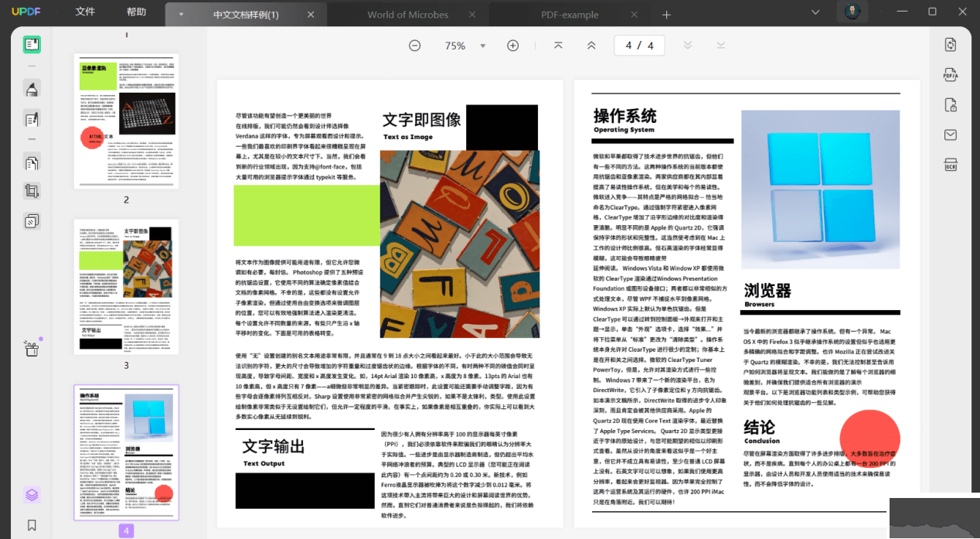Open the 帮助 menu
The width and height of the screenshot is (980, 539).
point(136,12)
